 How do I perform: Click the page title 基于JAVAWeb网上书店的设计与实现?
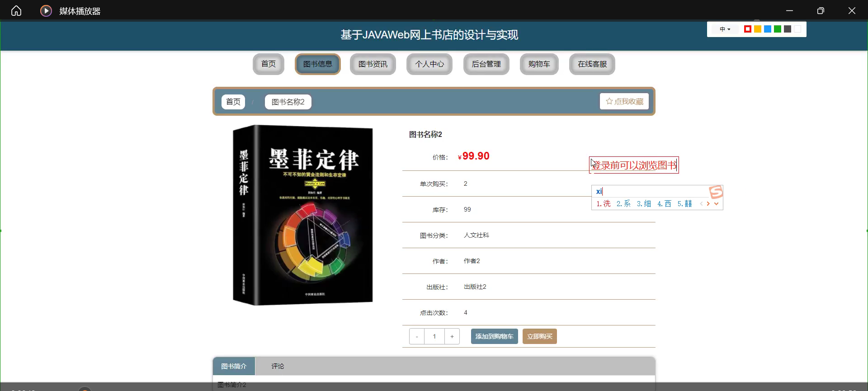coord(429,35)
